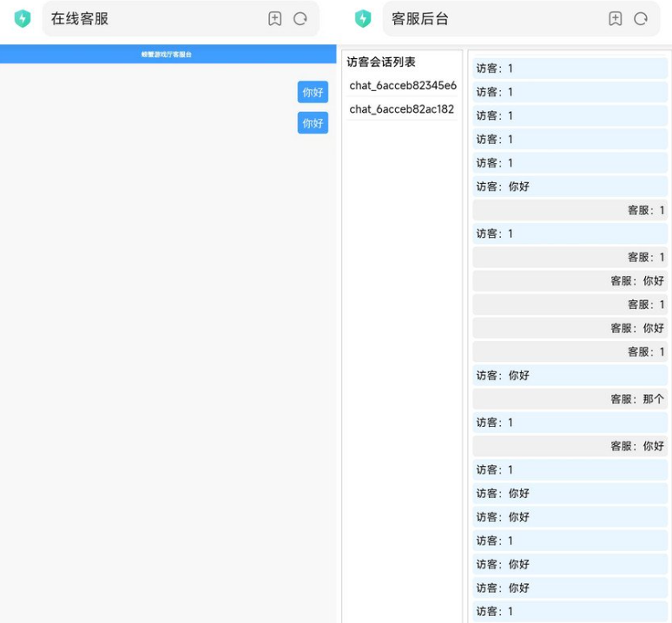Click the shield icon beside 在线客服 address bar

(23, 19)
